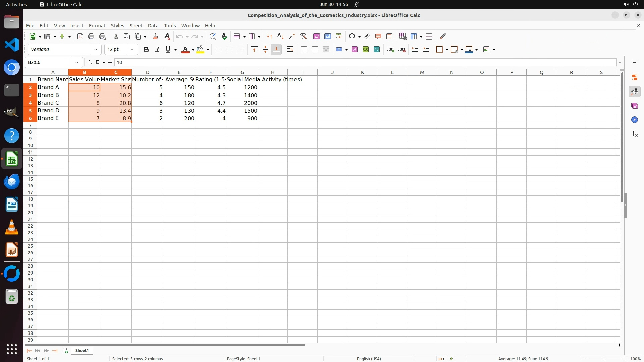
Task: Toggle Wrap Text for the selected cells
Action: [x=290, y=50]
